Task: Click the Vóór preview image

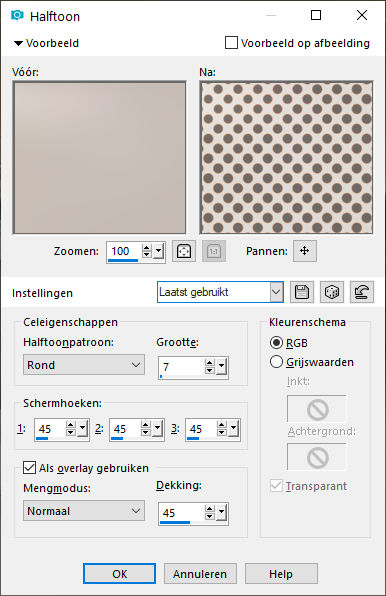Action: [100, 157]
